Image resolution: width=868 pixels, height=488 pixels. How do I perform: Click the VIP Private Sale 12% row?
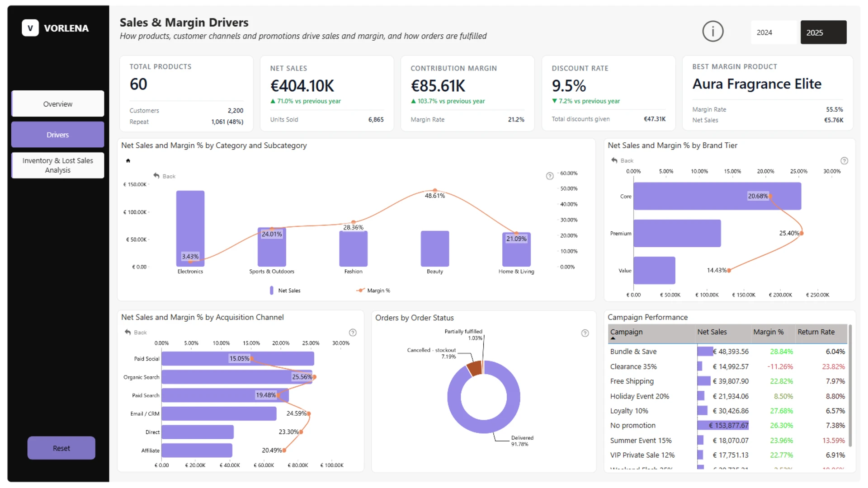tap(727, 455)
